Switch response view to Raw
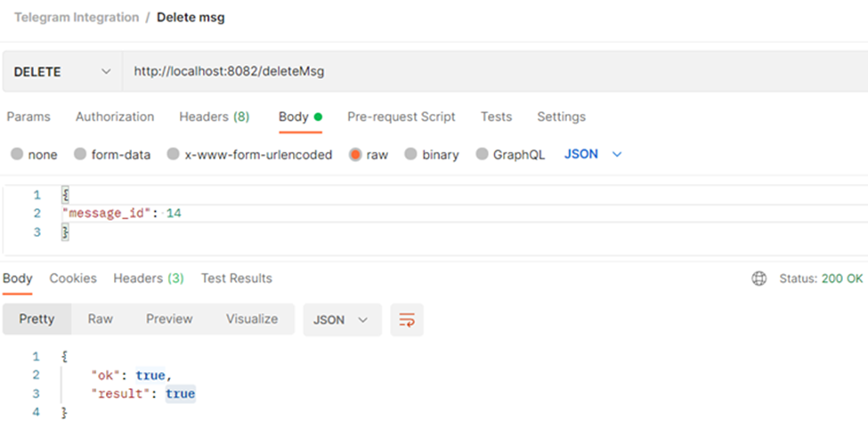 point(100,319)
